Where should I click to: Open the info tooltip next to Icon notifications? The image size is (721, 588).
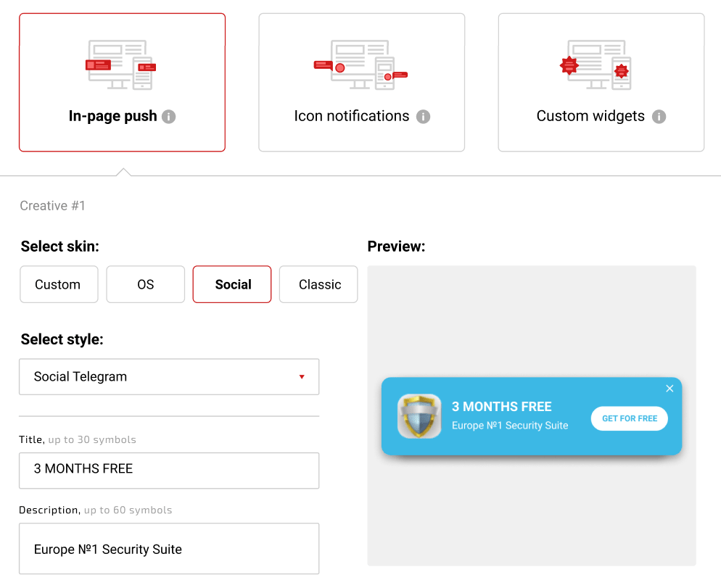tap(424, 117)
